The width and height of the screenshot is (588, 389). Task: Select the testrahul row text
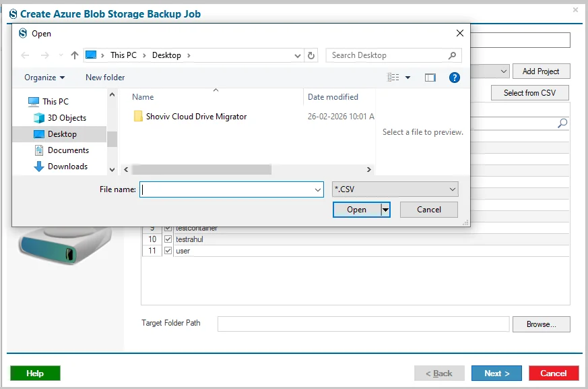click(189, 239)
